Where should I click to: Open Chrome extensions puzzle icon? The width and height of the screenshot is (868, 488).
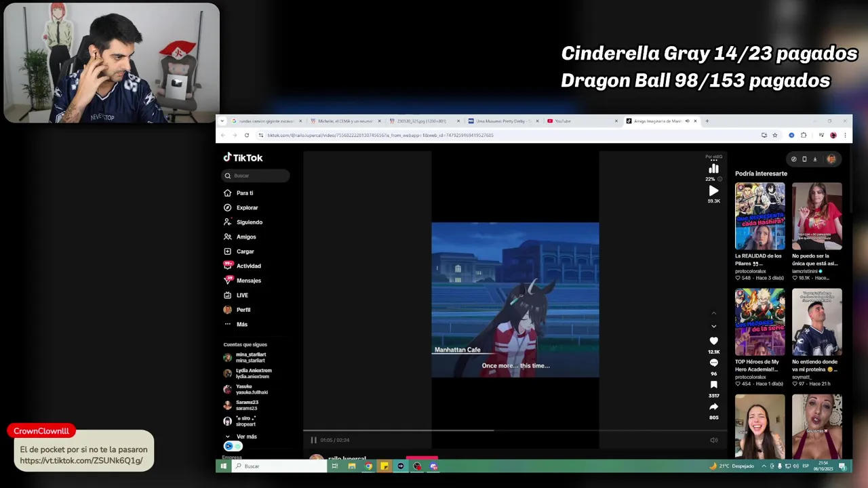click(804, 135)
